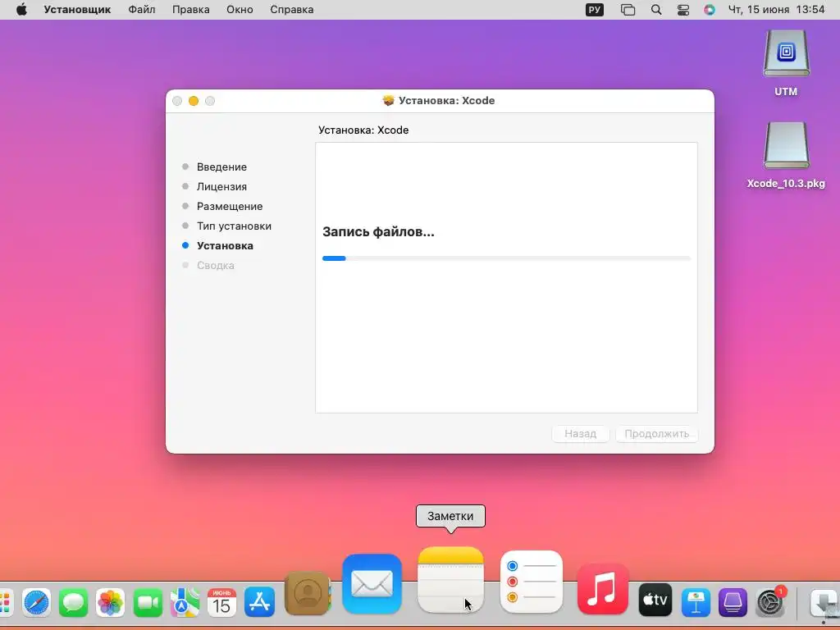
Task: Open Notes (Заметки) in dock
Action: (450, 580)
